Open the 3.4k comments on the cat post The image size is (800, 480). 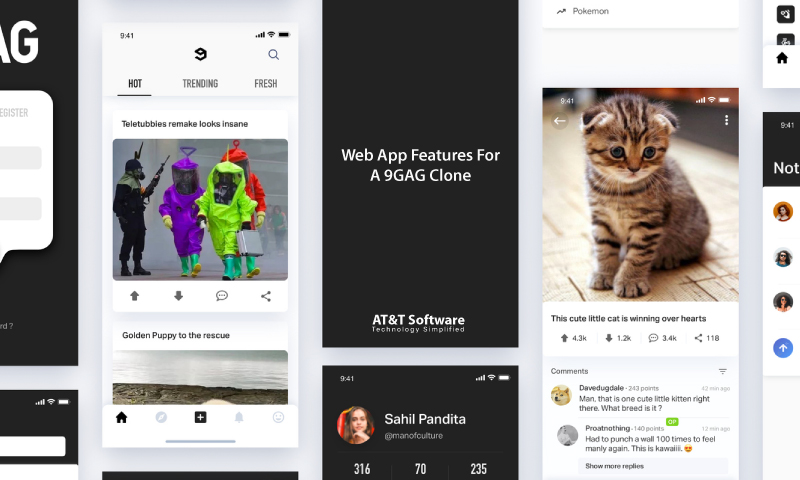click(x=662, y=338)
